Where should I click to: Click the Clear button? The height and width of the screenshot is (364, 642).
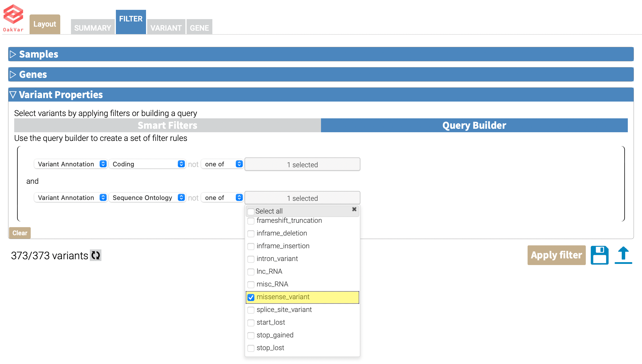tap(20, 233)
